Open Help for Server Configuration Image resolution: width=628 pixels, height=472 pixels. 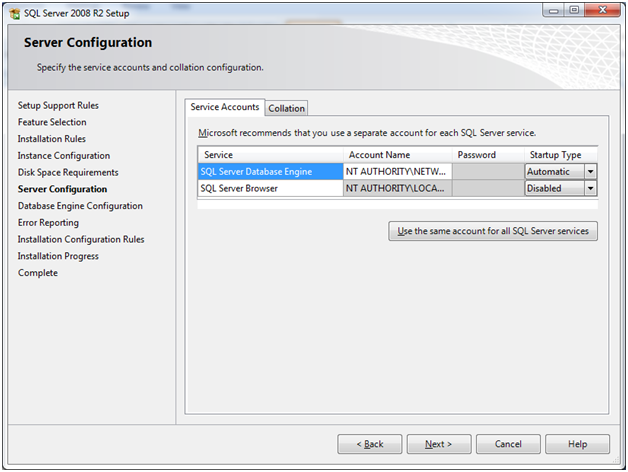(x=578, y=444)
